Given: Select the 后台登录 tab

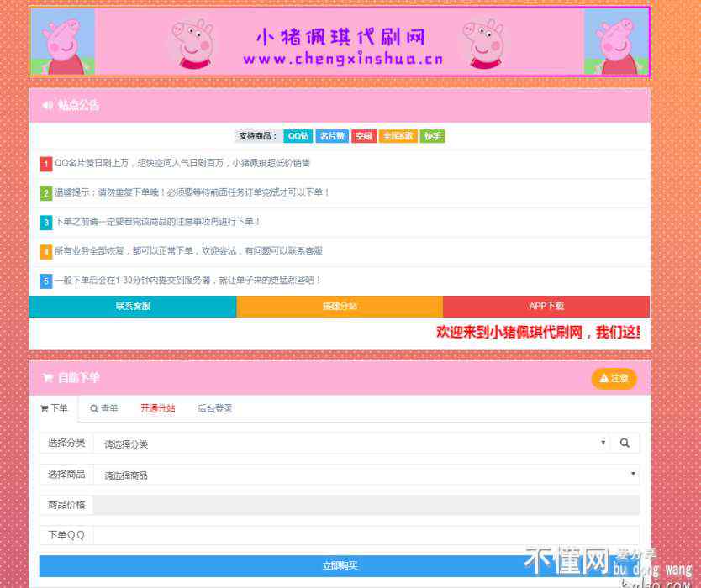Looking at the screenshot, I should point(214,409).
